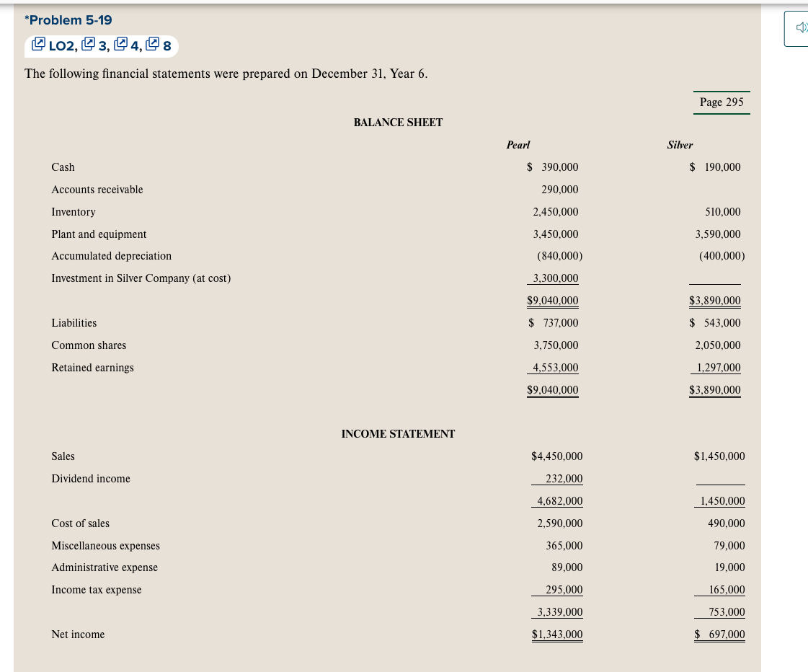Select Pearl's total assets of $9,040,000
808x672 pixels.
tap(552, 300)
